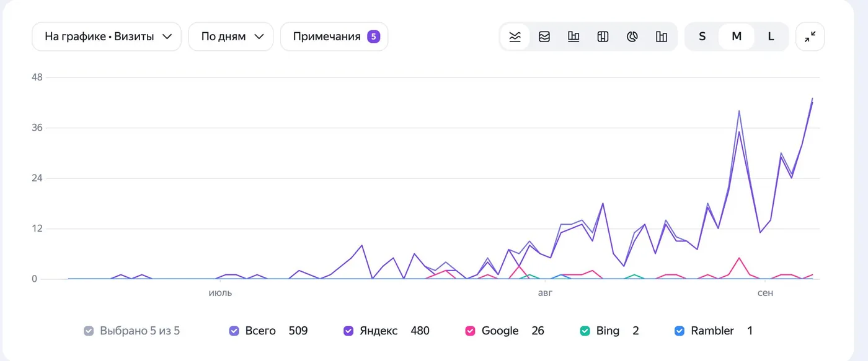Select the bar chart with baseline icon

573,37
